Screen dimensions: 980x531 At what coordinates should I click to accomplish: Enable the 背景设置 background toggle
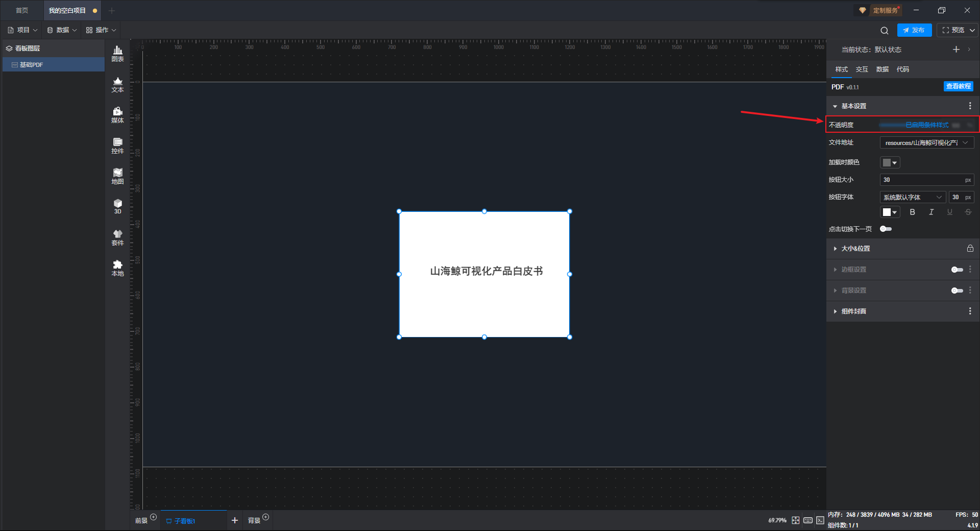point(957,291)
